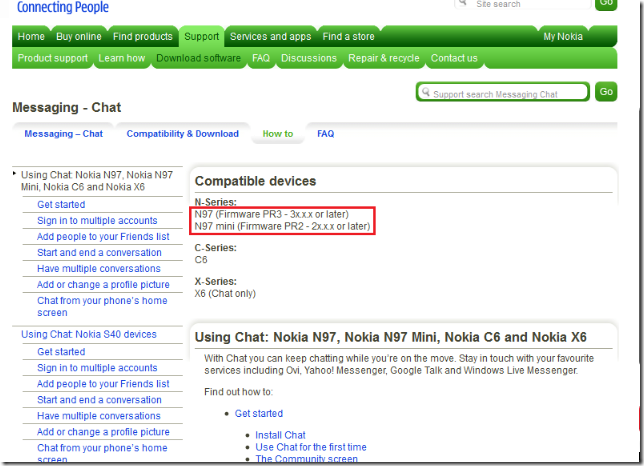Click the Product support submenu

click(x=53, y=58)
